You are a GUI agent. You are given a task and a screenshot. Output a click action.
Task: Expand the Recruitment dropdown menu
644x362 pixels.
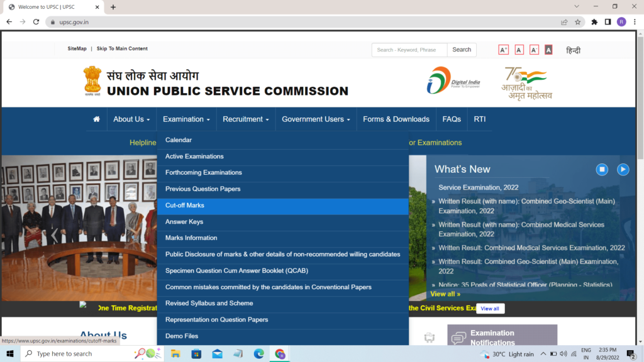pos(245,119)
